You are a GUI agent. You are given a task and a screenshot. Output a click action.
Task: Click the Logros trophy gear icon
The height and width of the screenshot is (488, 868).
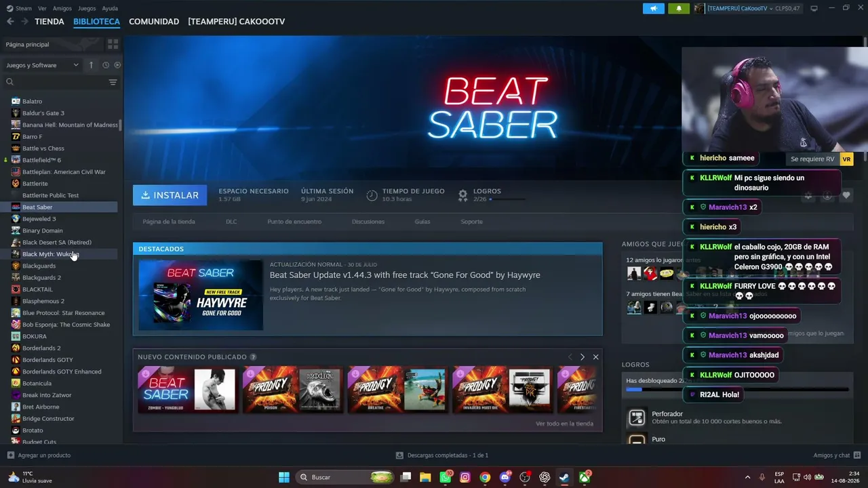pyautogui.click(x=462, y=195)
